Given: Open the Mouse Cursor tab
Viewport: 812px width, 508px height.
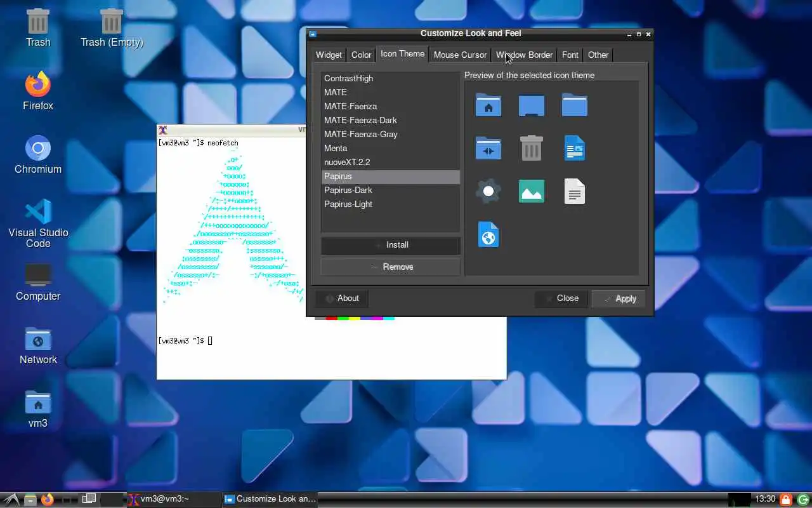Looking at the screenshot, I should (x=460, y=55).
